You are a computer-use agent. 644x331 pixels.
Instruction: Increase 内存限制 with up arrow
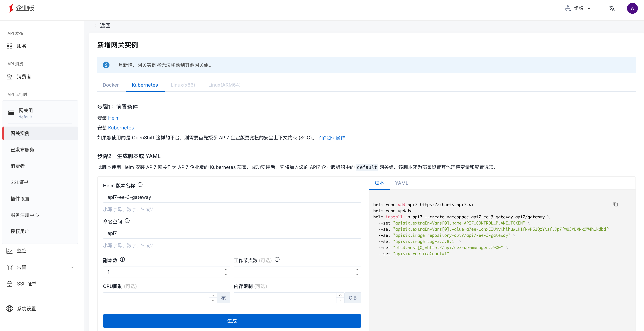click(340, 295)
